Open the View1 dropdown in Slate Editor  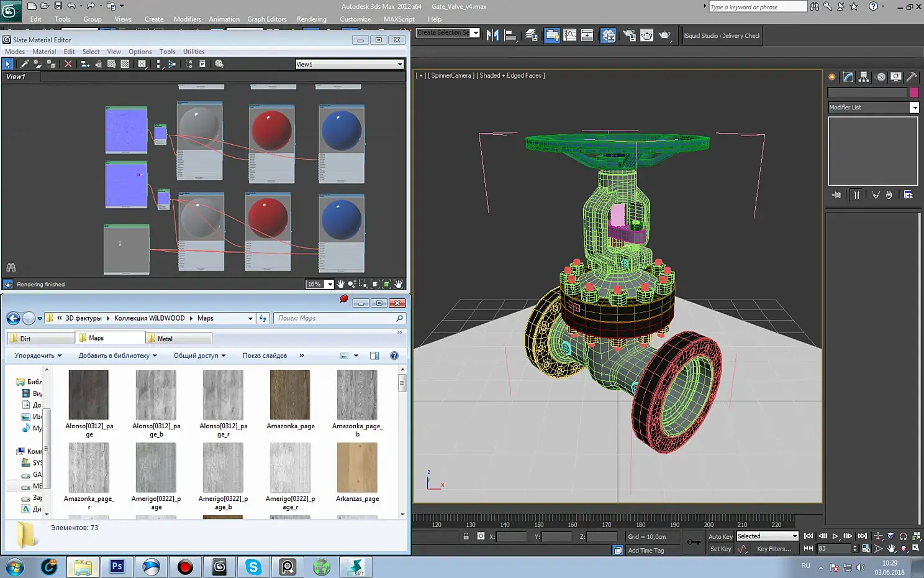tap(400, 65)
